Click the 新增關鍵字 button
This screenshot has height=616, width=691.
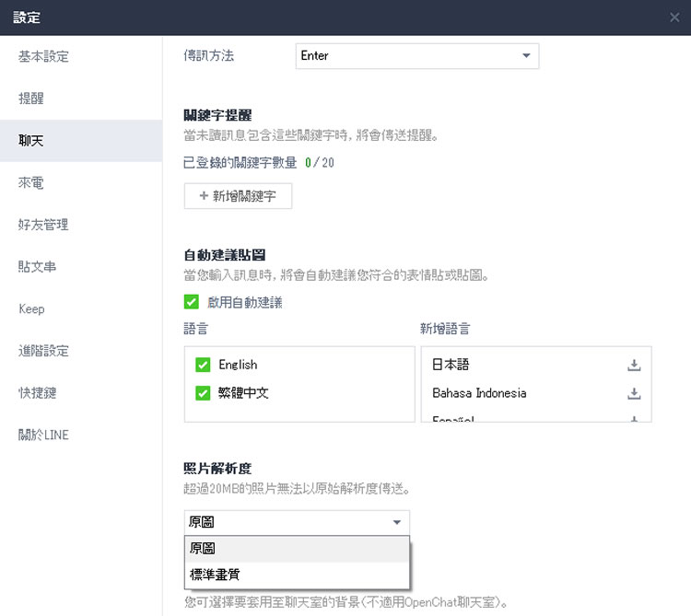pos(238,196)
